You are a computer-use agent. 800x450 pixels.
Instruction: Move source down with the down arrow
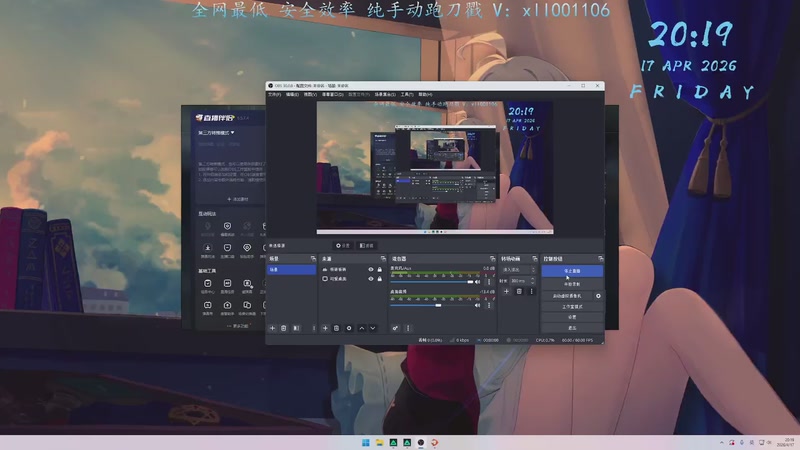(373, 328)
